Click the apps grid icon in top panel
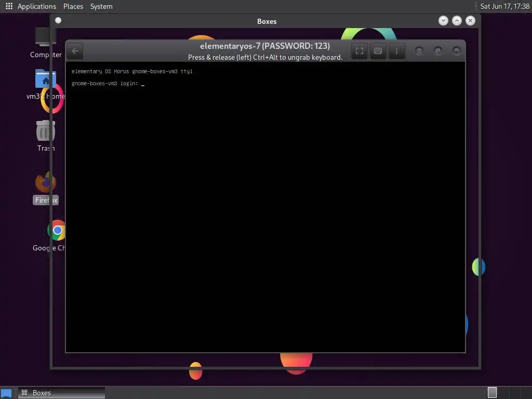Screen dimensions: 532x399 click(9, 6)
